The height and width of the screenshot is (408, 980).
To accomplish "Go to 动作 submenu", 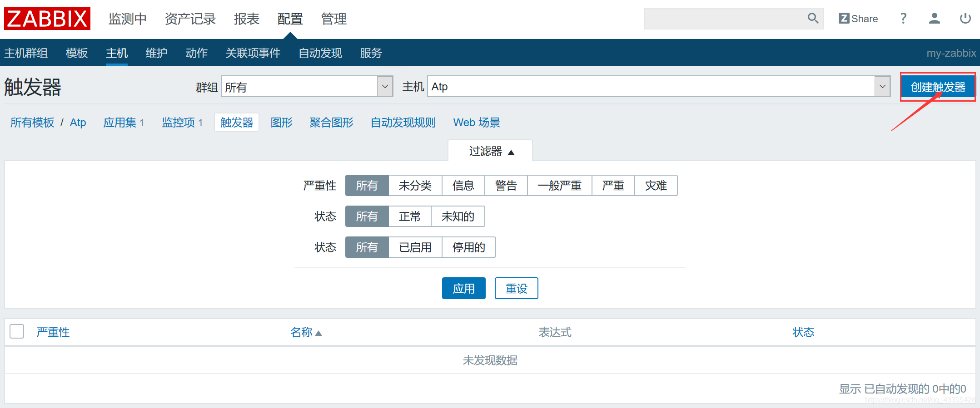I will (x=197, y=53).
